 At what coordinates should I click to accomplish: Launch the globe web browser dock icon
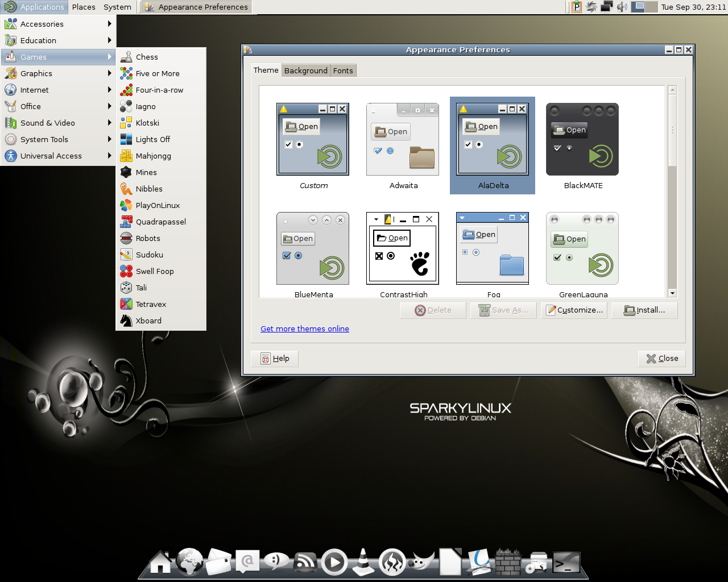pos(189,562)
